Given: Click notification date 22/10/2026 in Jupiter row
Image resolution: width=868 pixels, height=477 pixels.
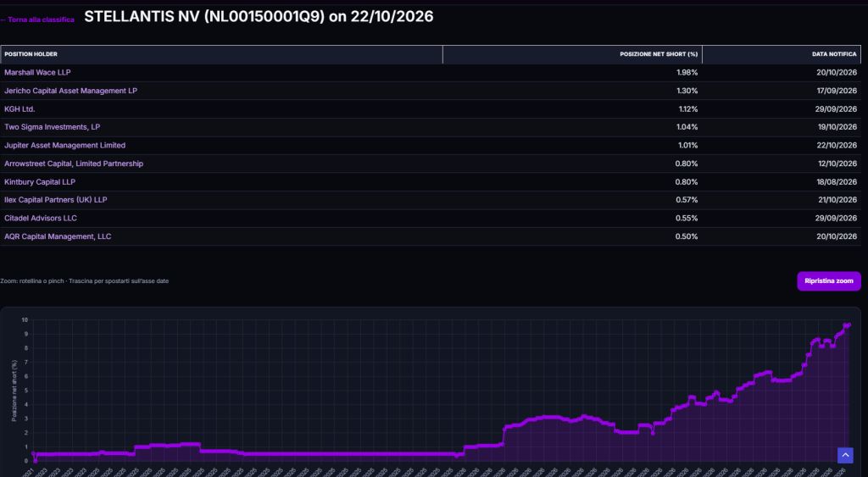Looking at the screenshot, I should [x=837, y=145].
